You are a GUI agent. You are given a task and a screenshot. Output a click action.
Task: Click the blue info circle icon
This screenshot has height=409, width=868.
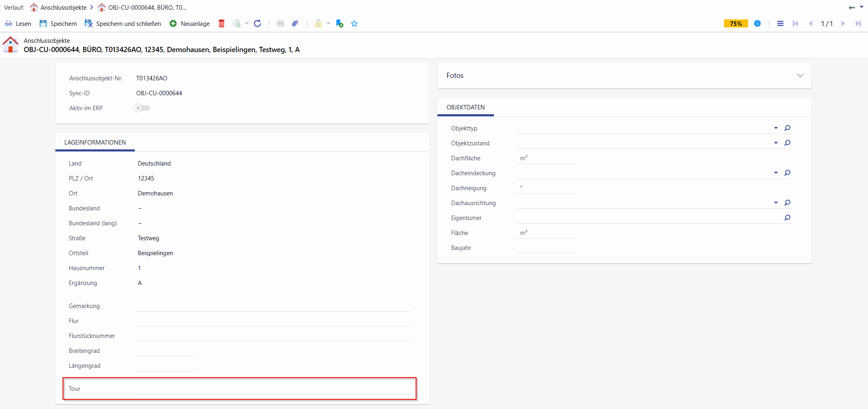pos(757,23)
